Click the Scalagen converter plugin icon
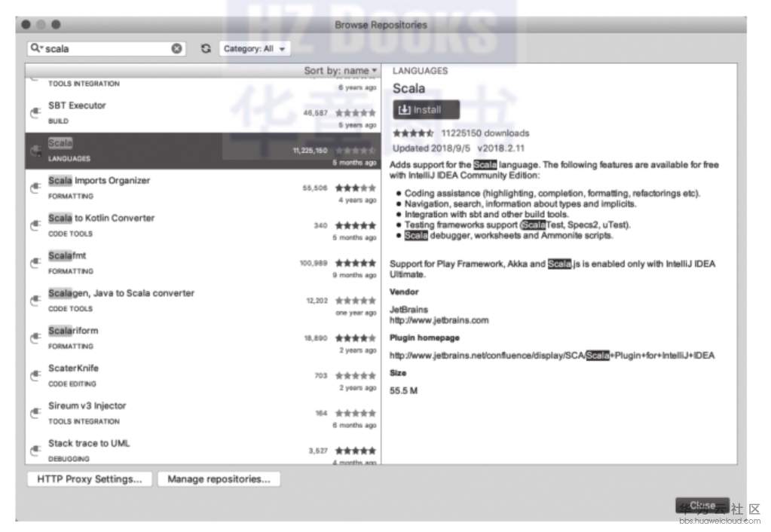This screenshot has width=771, height=532. 35,301
